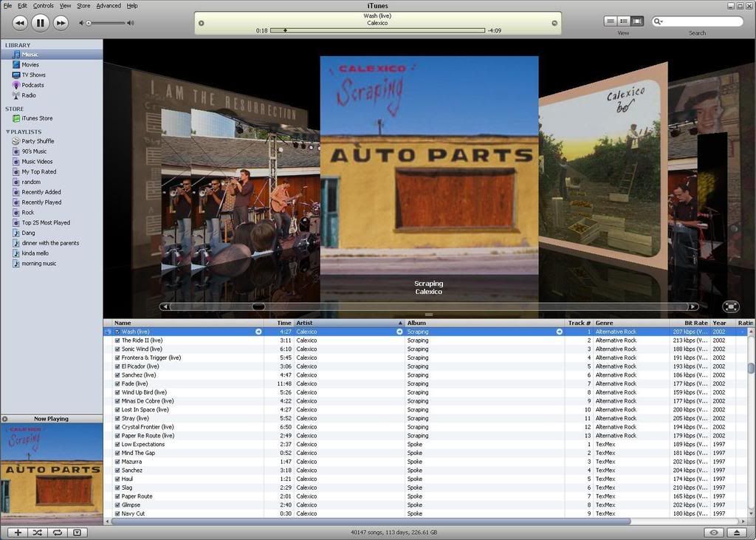
Task: Toggle repeat playback button
Action: click(x=58, y=533)
